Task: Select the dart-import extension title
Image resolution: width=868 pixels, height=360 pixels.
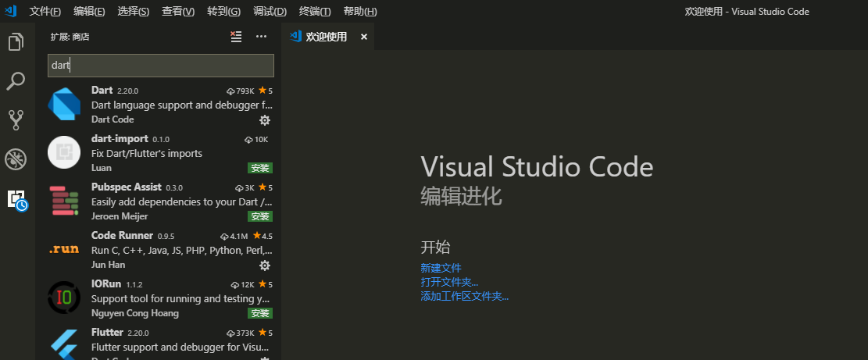Action: pos(120,138)
